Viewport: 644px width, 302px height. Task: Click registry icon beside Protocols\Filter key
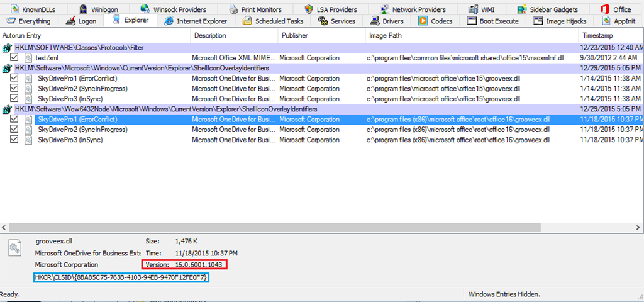pos(6,48)
